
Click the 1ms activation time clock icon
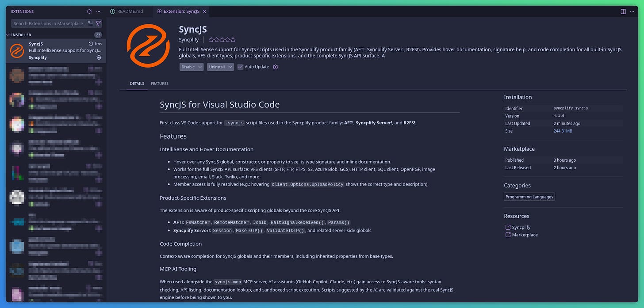[91, 44]
